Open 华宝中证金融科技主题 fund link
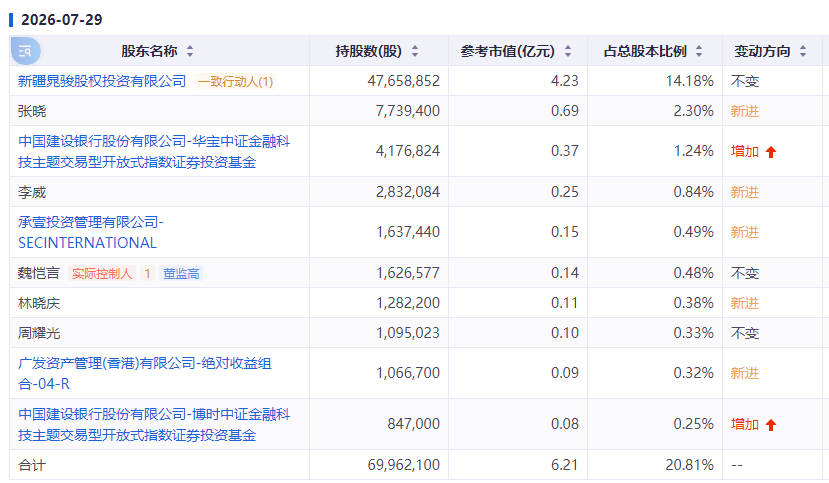Screen dimensions: 829x483 154,152
